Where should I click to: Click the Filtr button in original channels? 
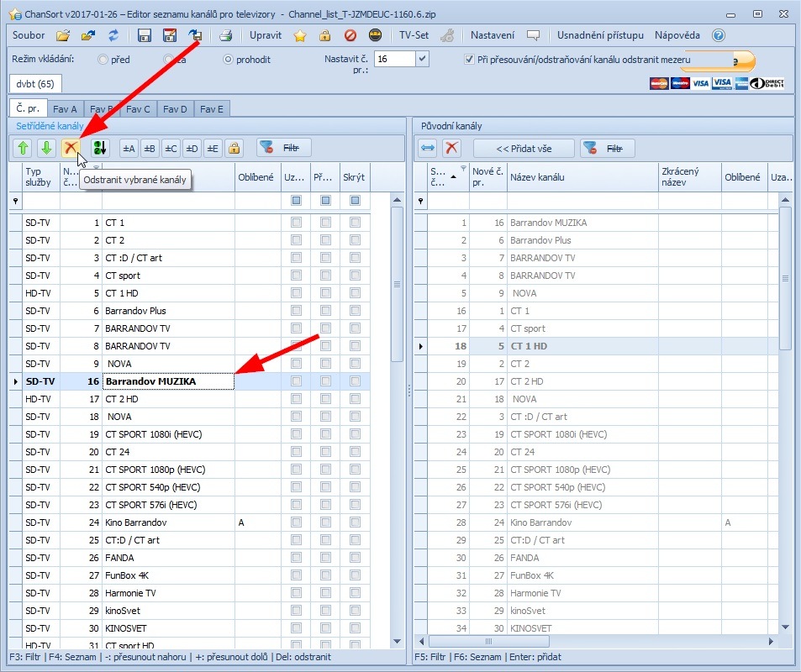click(608, 148)
